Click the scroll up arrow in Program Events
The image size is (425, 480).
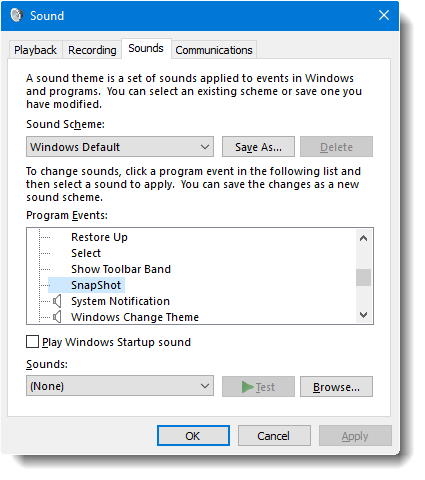[363, 238]
